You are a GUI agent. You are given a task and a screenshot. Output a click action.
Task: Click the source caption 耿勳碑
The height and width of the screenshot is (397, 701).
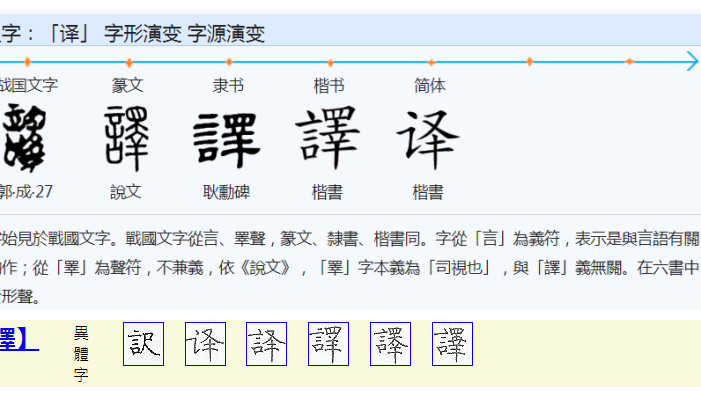coord(226,192)
